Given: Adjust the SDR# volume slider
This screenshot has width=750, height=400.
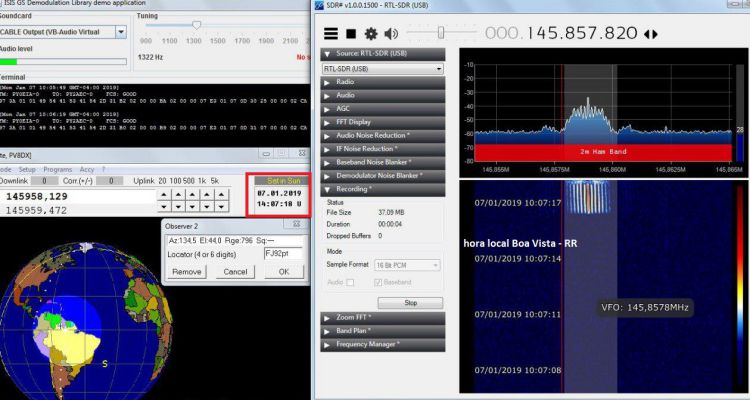Looking at the screenshot, I should [441, 33].
